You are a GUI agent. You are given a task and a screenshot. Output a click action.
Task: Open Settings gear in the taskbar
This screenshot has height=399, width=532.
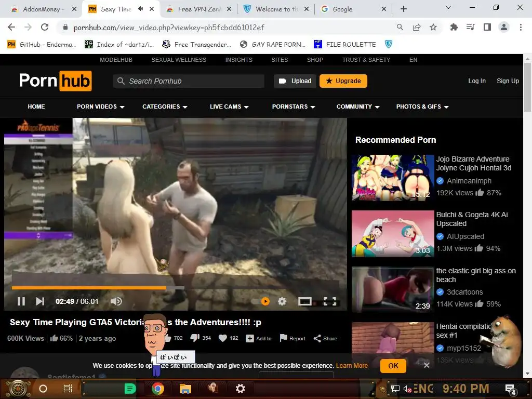click(x=240, y=389)
